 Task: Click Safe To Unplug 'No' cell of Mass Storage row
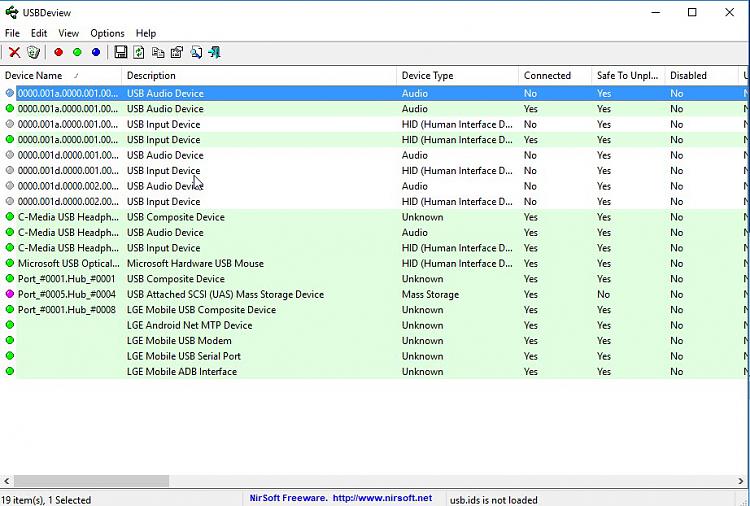point(603,294)
